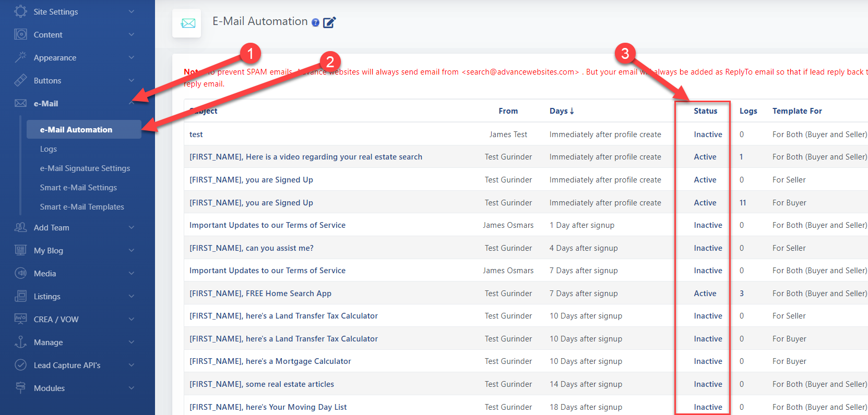Screen dimensions: 868x415
Task: Open e-Mail Signature Settings in sidebar
Action: [x=85, y=168]
